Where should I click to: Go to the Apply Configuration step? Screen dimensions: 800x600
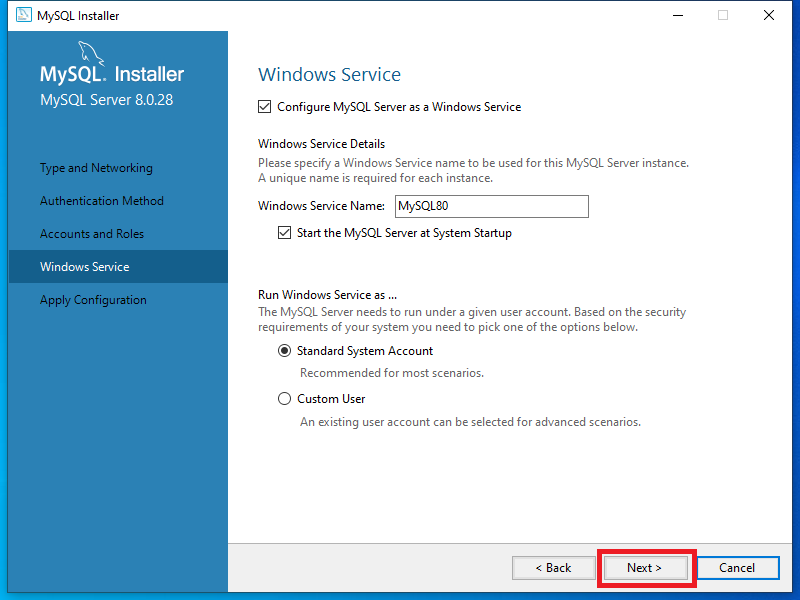tap(93, 299)
